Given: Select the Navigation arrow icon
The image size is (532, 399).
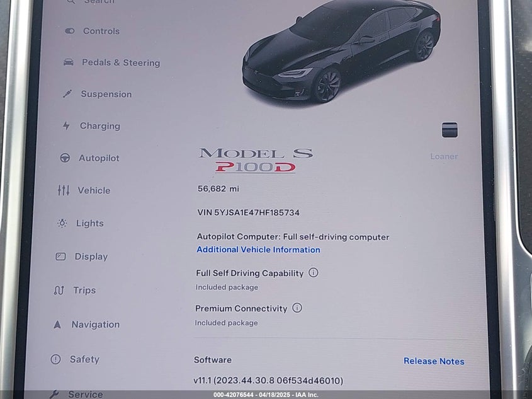Looking at the screenshot, I should pos(57,325).
